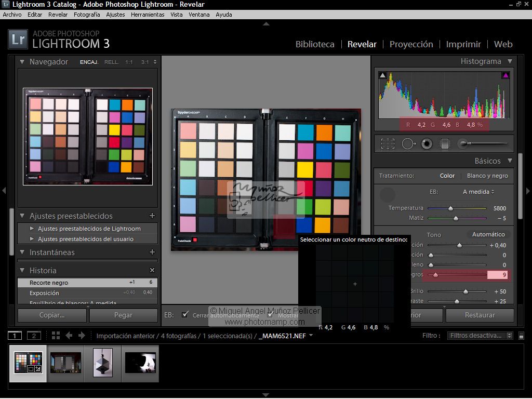Select the black-and-white last filmstrip thumbnail

coord(140,362)
